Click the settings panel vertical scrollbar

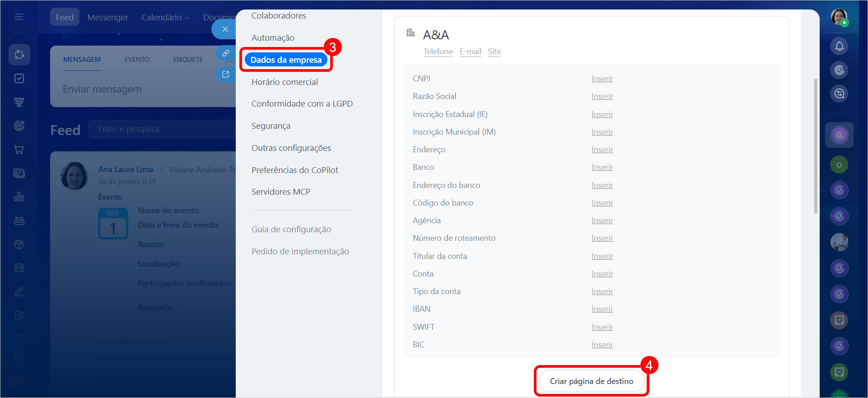815,145
